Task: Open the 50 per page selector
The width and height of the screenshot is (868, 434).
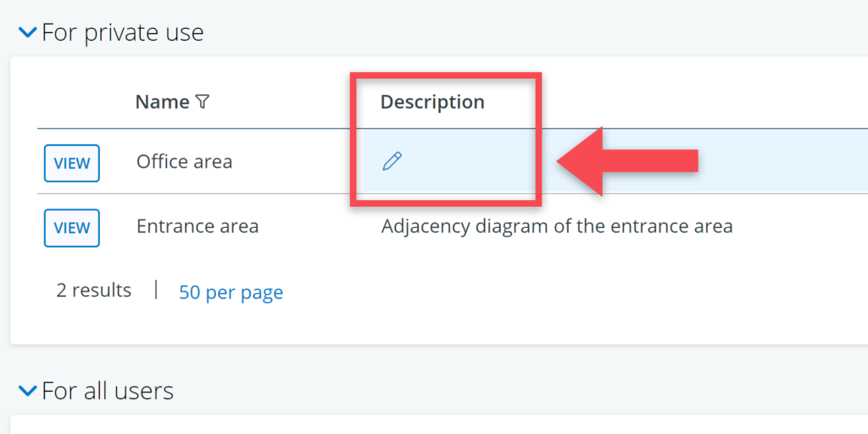Action: [x=231, y=292]
